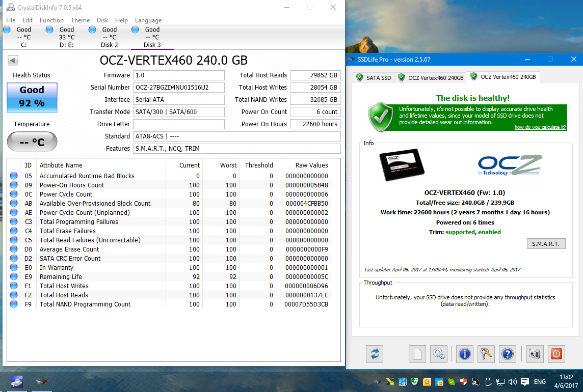Image resolution: width=583 pixels, height=392 pixels.
Task: Open the Function menu
Action: 51,20
